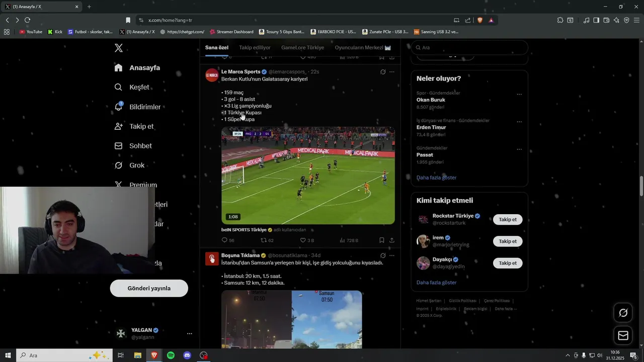
Task: Open the music note toolbar icon
Action: (x=586, y=20)
